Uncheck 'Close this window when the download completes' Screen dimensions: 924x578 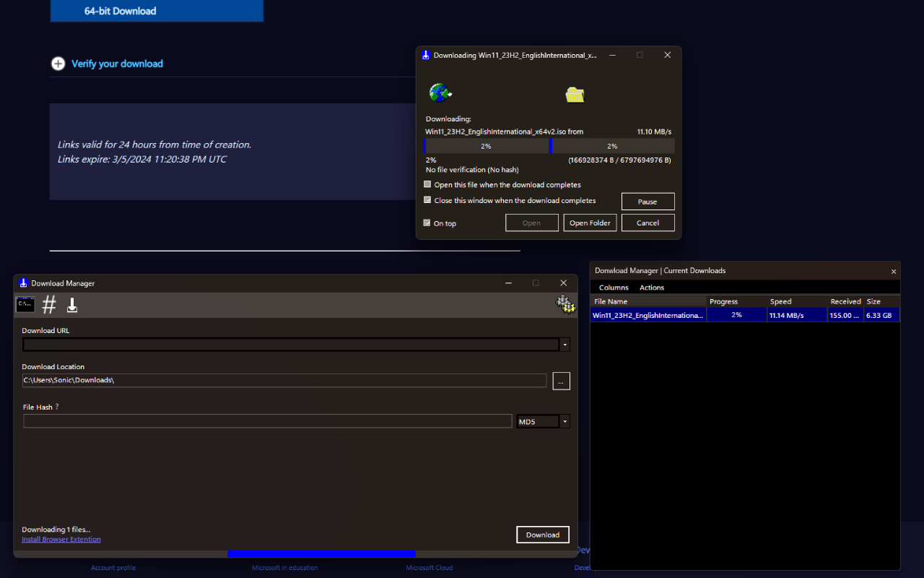427,201
